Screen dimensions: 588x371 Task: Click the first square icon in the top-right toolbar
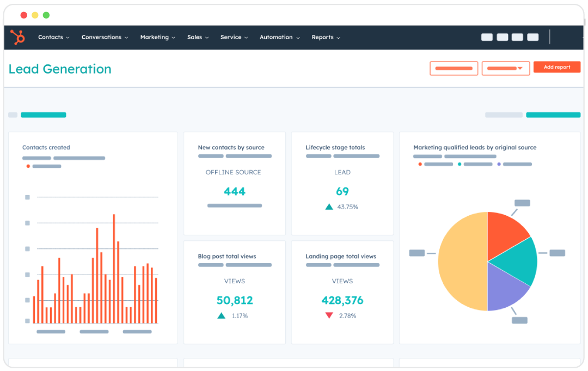click(487, 37)
